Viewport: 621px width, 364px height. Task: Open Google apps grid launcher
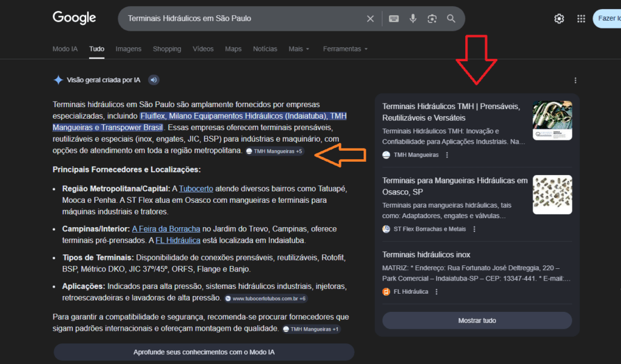point(580,18)
